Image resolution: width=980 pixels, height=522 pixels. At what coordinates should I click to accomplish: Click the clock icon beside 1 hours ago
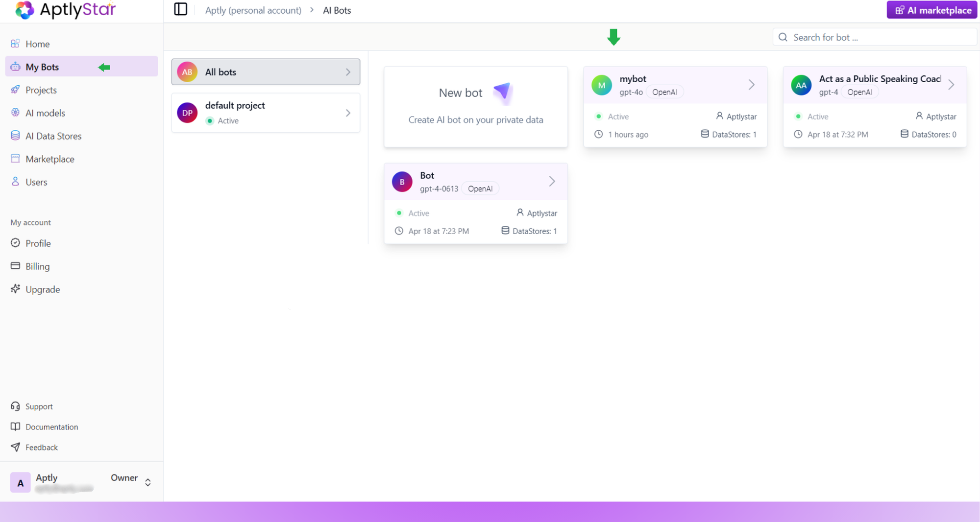pyautogui.click(x=598, y=134)
